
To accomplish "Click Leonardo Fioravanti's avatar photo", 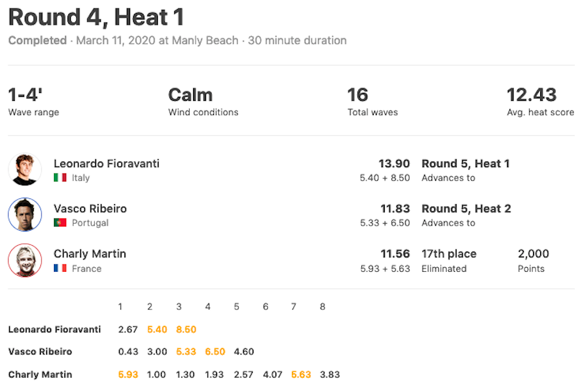I will [25, 169].
